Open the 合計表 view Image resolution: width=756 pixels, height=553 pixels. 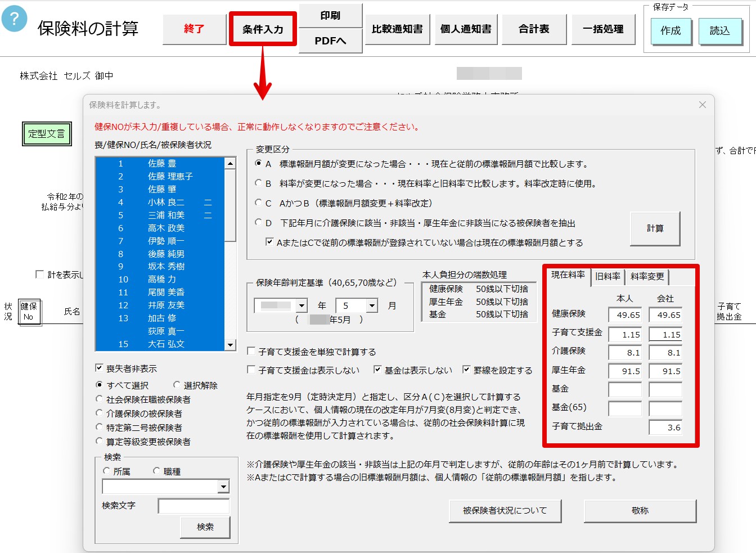pos(534,29)
